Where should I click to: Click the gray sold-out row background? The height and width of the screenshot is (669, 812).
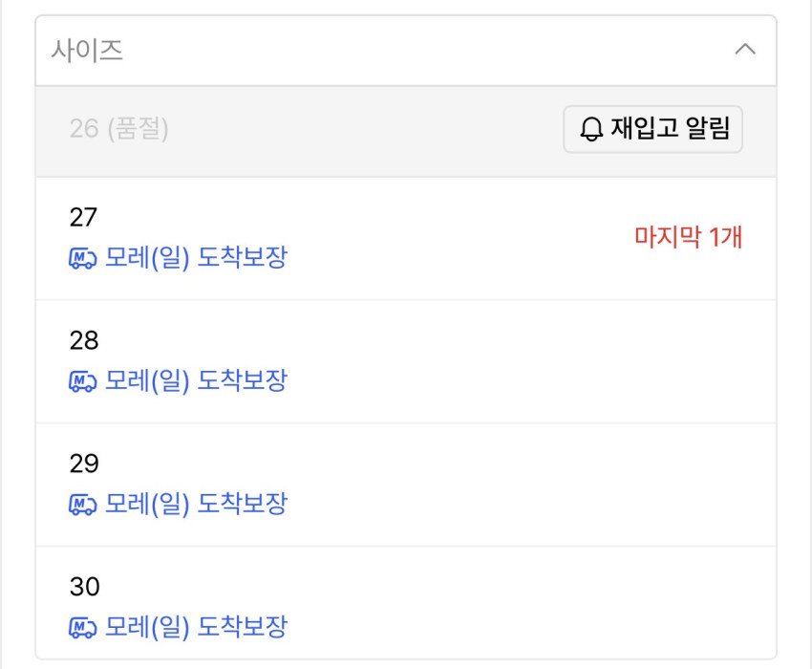point(363,131)
